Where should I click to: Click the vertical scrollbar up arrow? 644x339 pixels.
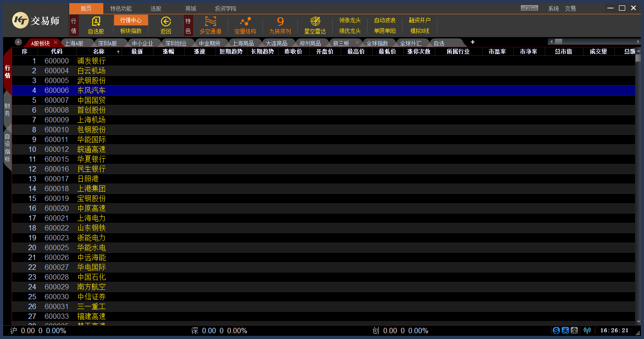tap(638, 51)
